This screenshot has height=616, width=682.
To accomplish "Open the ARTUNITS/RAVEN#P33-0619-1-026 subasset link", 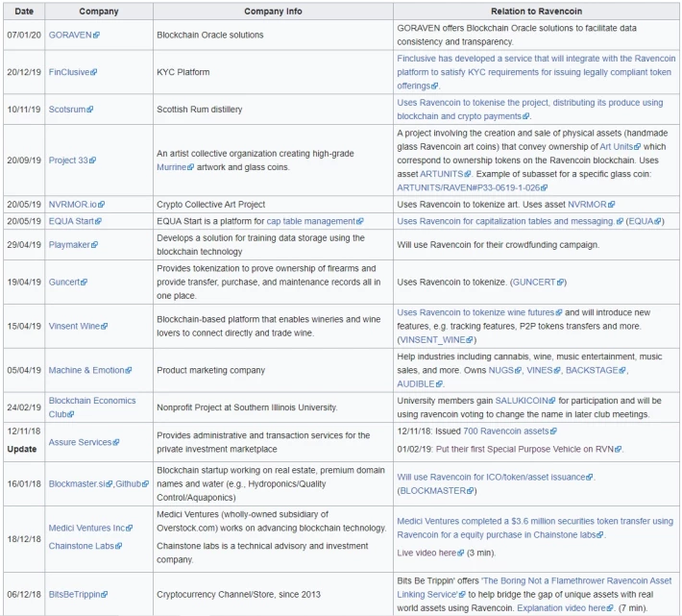I will point(472,187).
